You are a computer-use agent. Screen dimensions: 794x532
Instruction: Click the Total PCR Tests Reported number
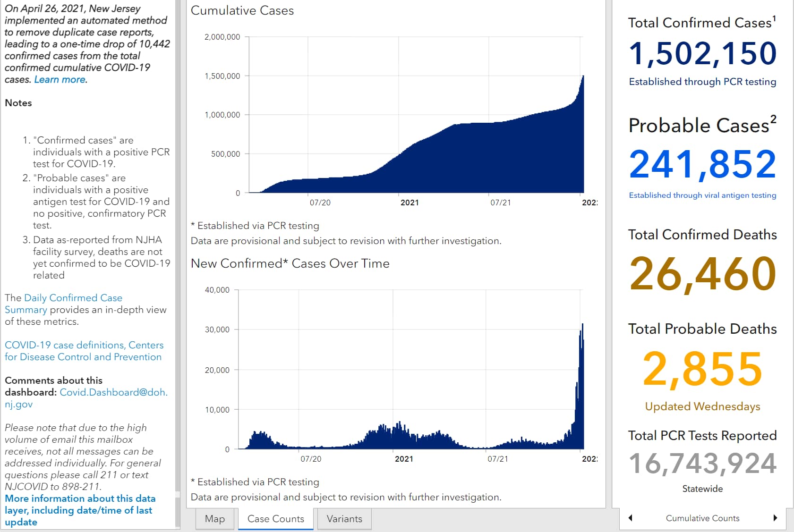click(702, 464)
